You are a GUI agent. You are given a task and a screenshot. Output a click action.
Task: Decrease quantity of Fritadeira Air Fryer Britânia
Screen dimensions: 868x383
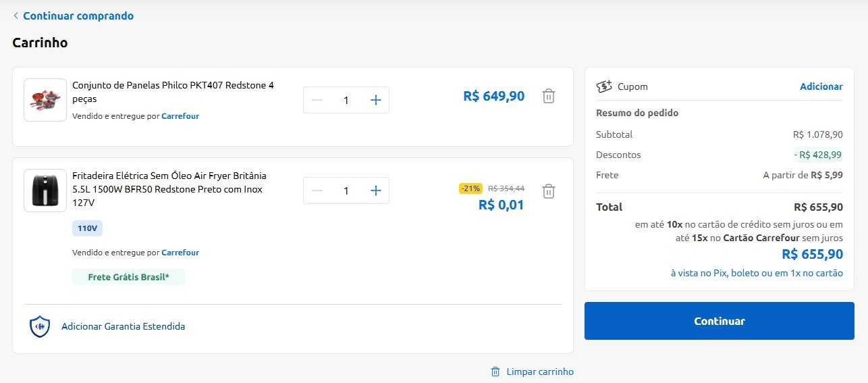317,190
